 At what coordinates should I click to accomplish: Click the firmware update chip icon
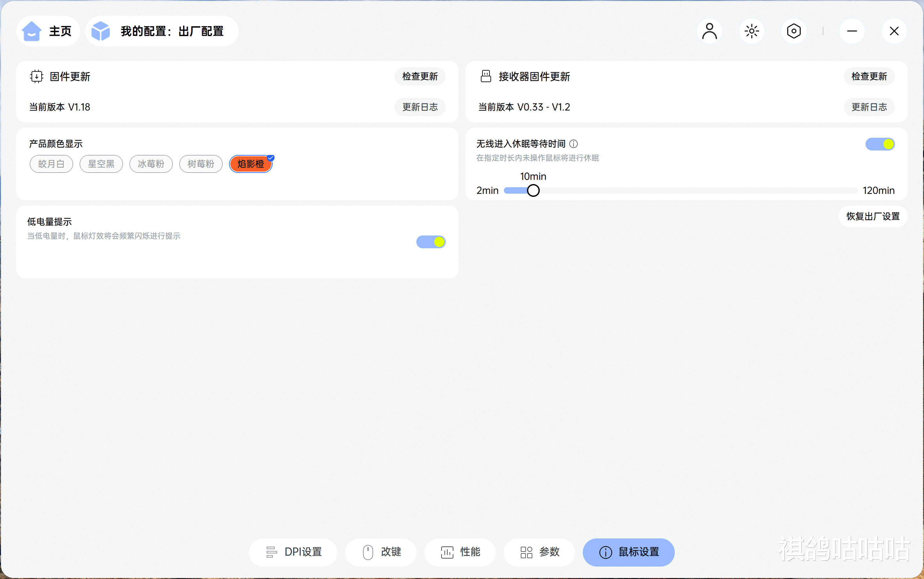click(x=36, y=76)
